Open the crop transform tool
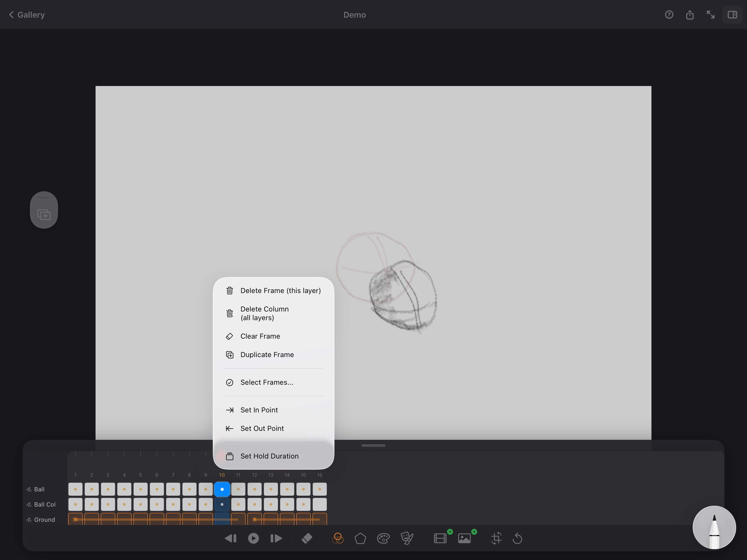 tap(496, 538)
